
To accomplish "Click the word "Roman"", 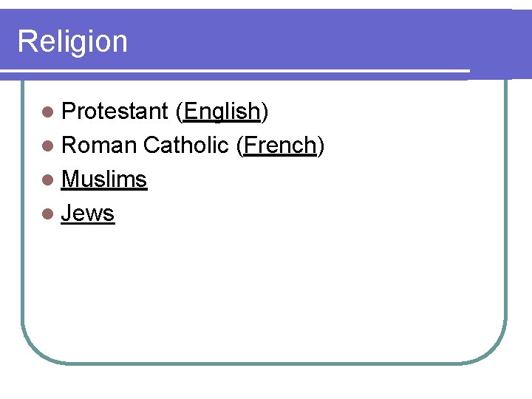I will coord(99,146).
